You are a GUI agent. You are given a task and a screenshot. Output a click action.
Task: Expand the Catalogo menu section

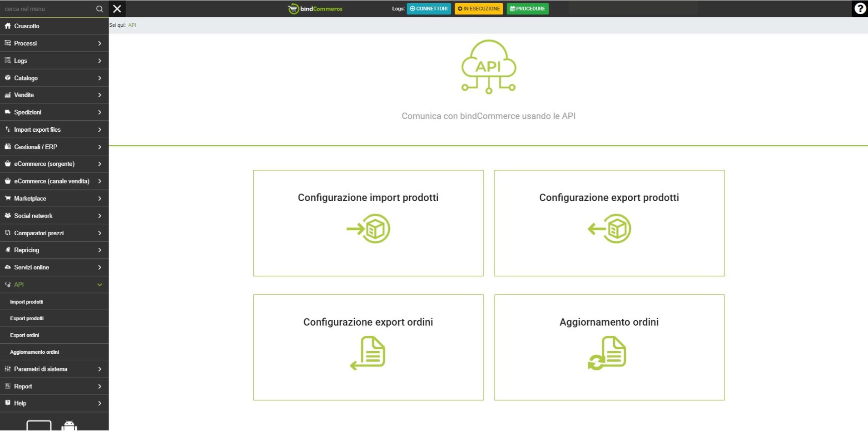(54, 78)
